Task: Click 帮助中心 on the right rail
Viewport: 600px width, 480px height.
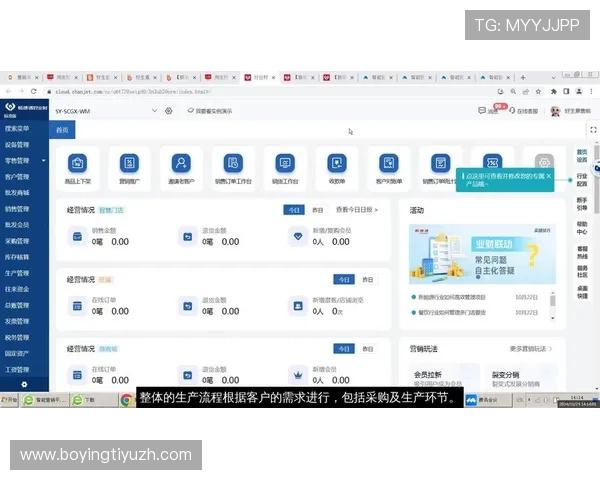Action: pyautogui.click(x=582, y=228)
